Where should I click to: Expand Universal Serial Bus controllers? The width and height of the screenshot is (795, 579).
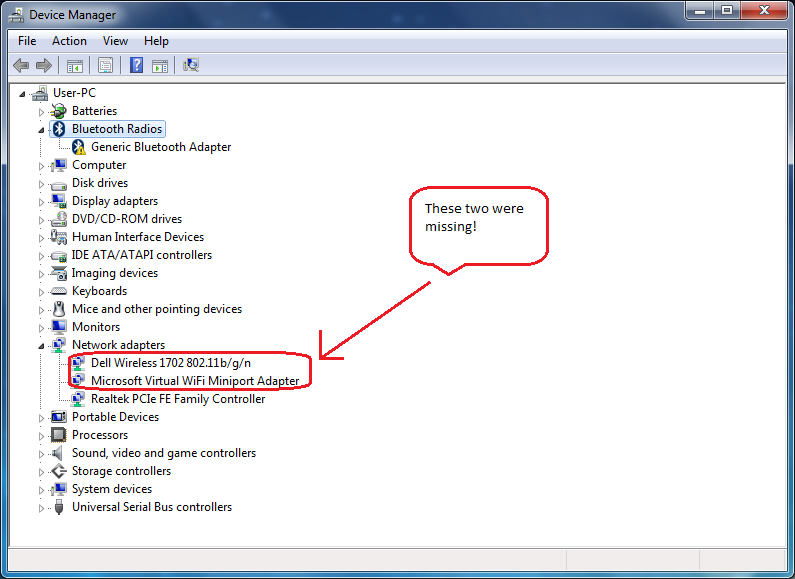tap(41, 508)
